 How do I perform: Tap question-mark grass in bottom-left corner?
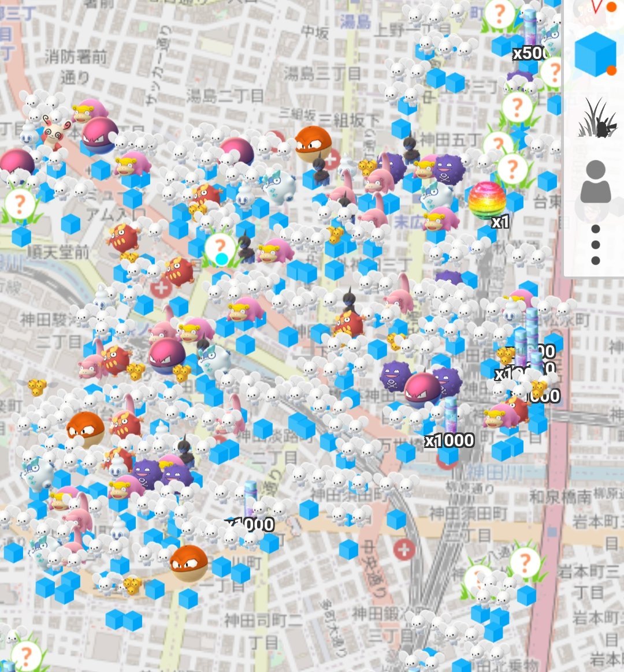[26, 655]
